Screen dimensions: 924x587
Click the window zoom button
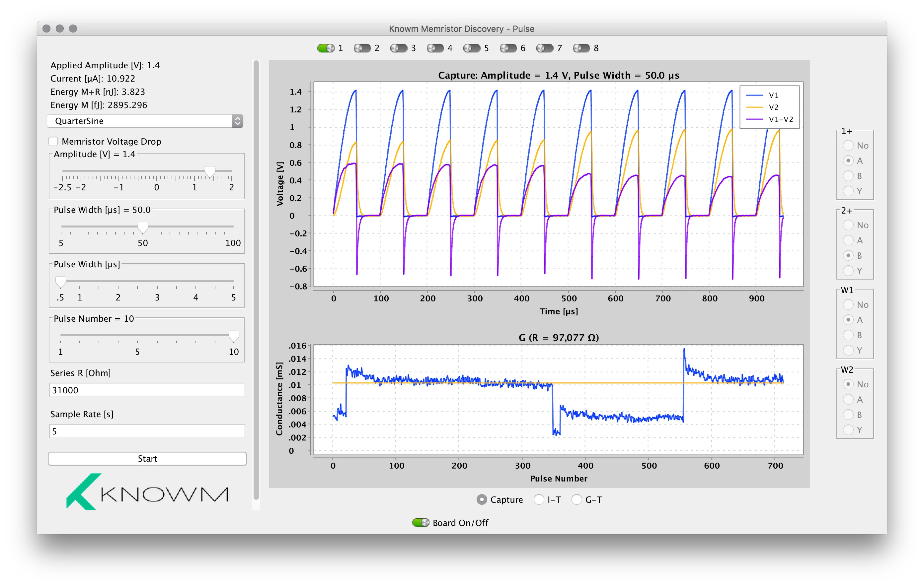coord(73,29)
